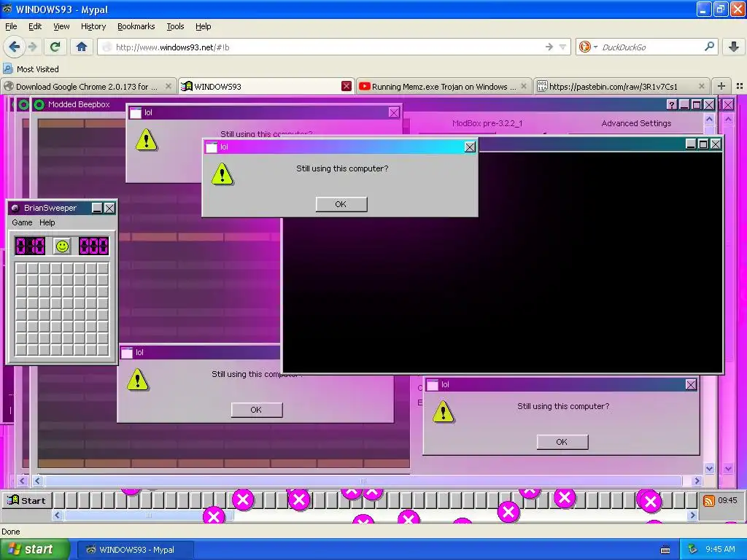Click the ModBox pre-3.2.2_1 version text

(x=487, y=123)
